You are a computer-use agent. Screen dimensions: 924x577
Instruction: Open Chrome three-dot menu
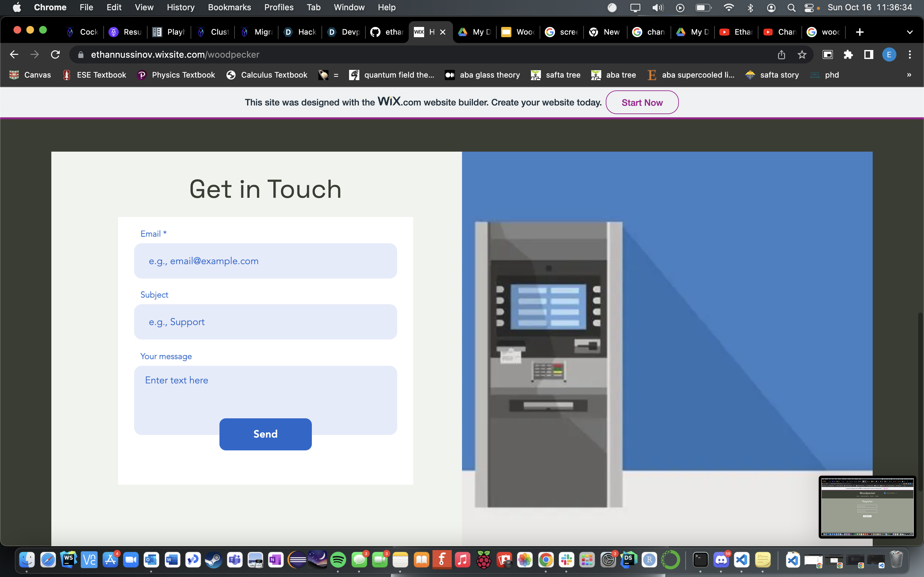[x=910, y=54]
